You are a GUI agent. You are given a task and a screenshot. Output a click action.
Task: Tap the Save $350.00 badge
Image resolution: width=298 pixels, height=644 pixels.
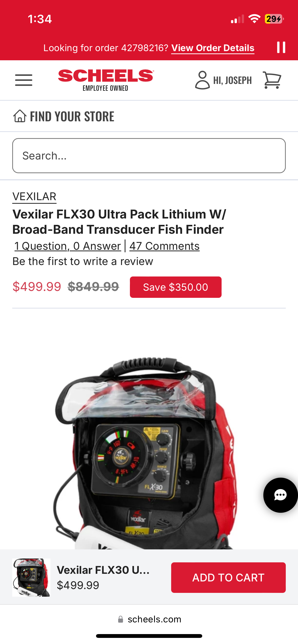pos(176,287)
